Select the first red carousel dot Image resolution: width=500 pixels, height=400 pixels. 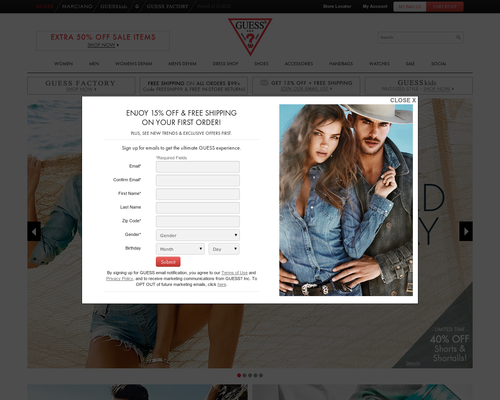pyautogui.click(x=239, y=375)
